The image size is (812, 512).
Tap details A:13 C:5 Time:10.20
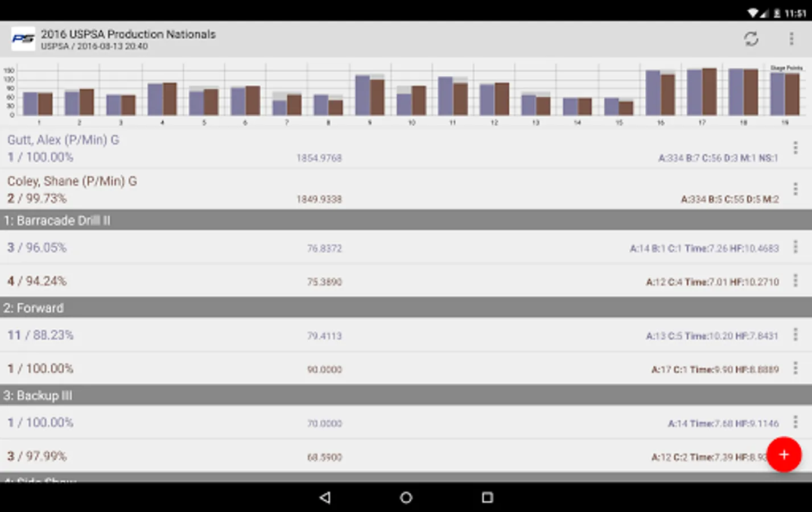click(712, 336)
